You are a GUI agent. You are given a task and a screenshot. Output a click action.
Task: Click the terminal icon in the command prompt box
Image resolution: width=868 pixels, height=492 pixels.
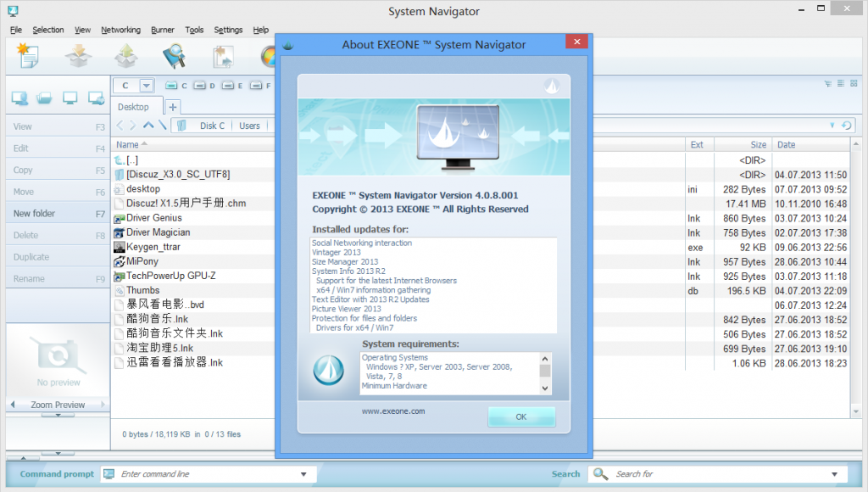tap(109, 473)
